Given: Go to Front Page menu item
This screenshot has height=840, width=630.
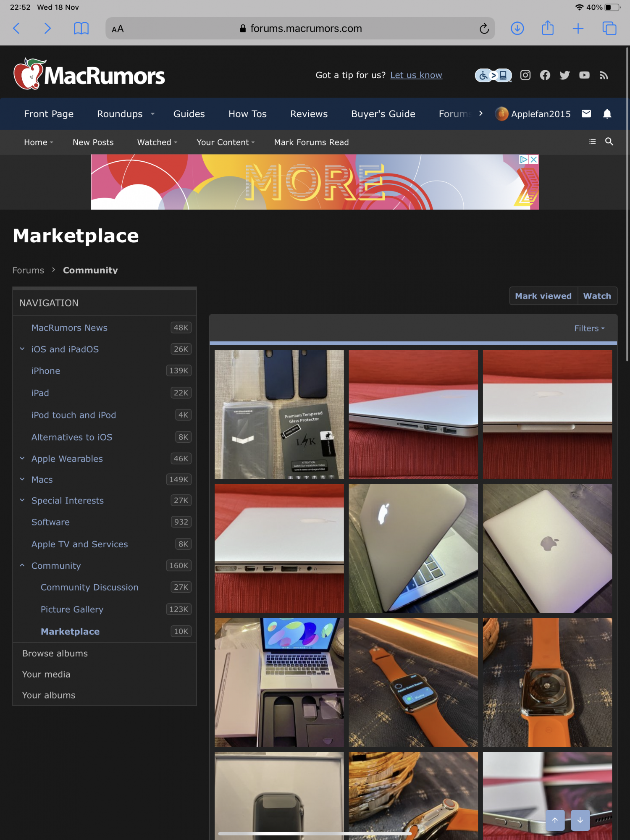Looking at the screenshot, I should click(49, 114).
